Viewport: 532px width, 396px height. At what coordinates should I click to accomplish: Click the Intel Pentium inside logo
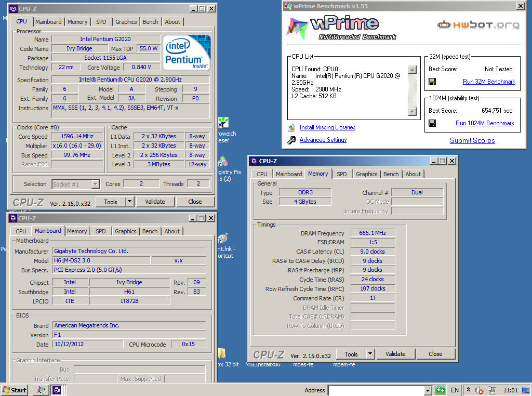coord(187,53)
